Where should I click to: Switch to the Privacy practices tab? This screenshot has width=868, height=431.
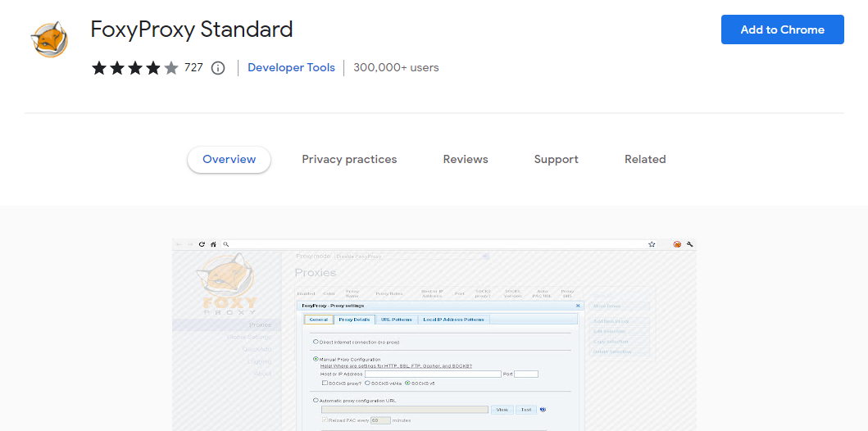pyautogui.click(x=349, y=159)
